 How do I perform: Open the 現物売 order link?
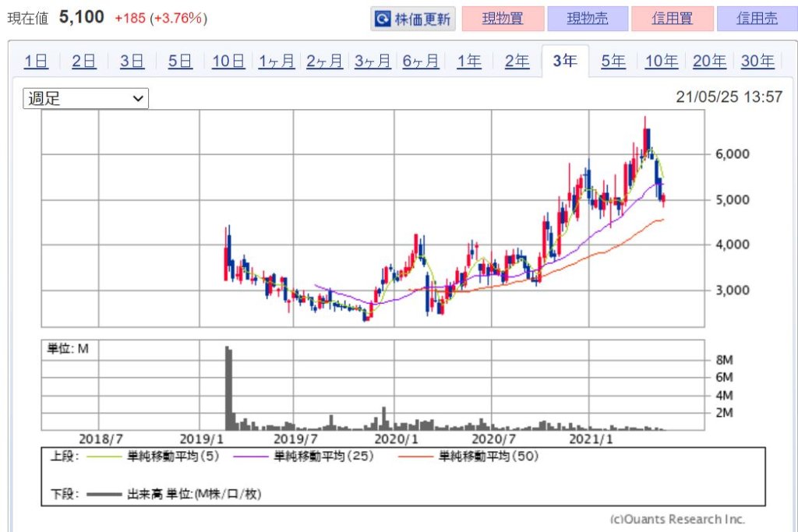point(588,19)
